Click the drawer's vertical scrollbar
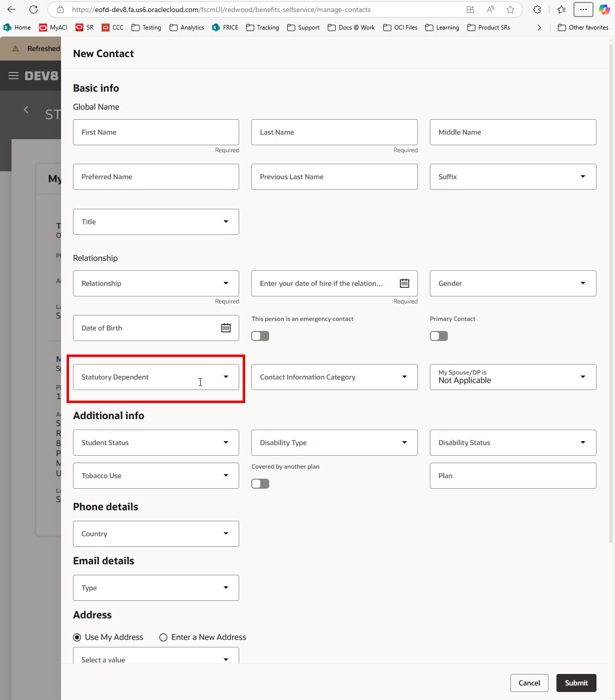The width and height of the screenshot is (615, 700). click(611, 293)
